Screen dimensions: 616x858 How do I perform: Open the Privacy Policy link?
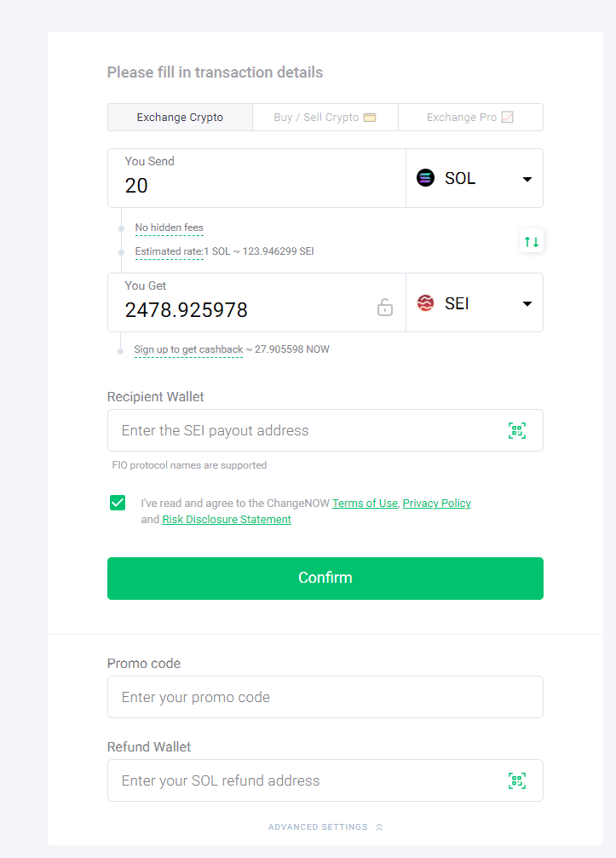[x=436, y=504]
